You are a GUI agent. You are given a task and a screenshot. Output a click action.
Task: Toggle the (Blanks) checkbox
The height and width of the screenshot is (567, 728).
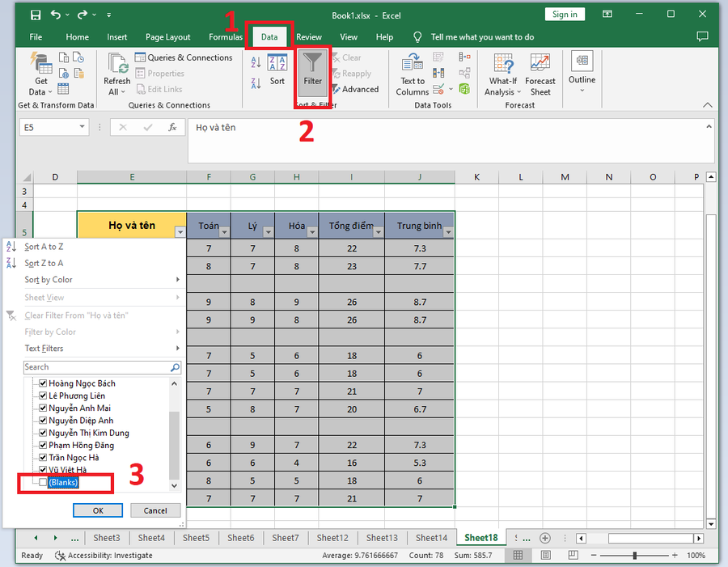[43, 483]
